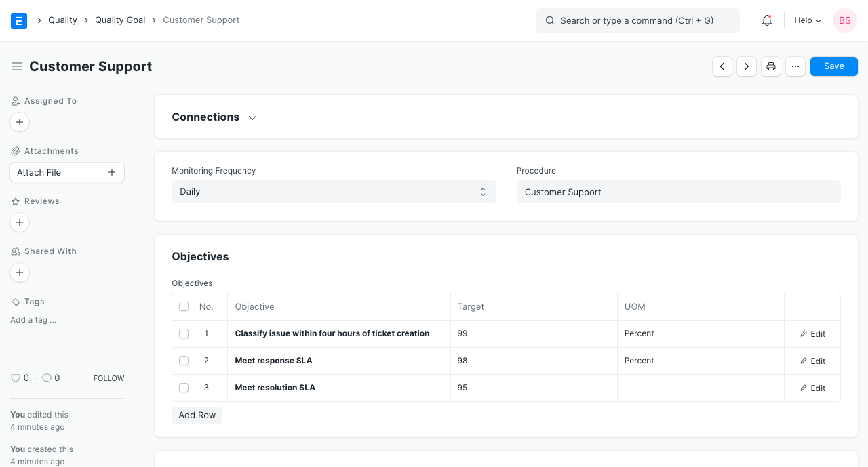Open the three-dots more options menu
The image size is (868, 467).
coord(795,66)
